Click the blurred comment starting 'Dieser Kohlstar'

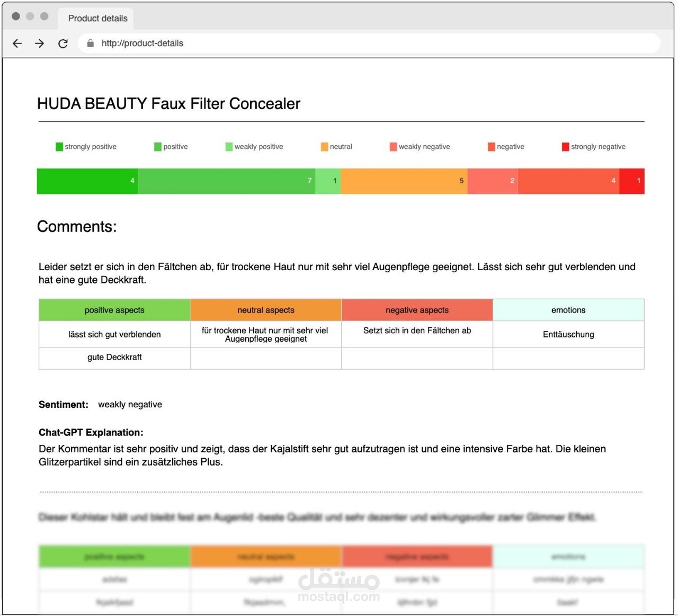coord(318,517)
